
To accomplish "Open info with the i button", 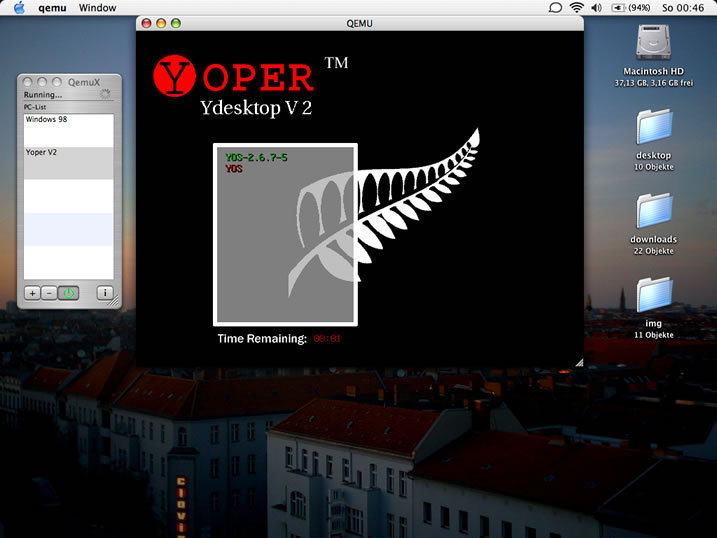I will tap(105, 293).
